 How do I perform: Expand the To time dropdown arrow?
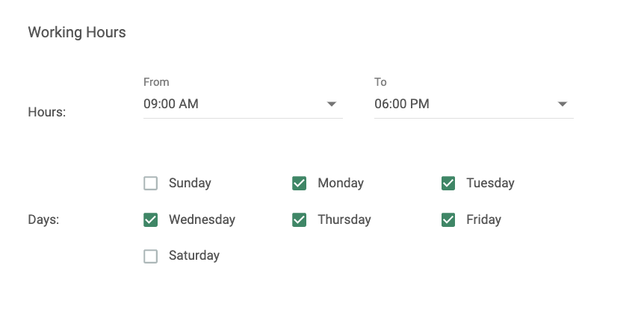[563, 104]
